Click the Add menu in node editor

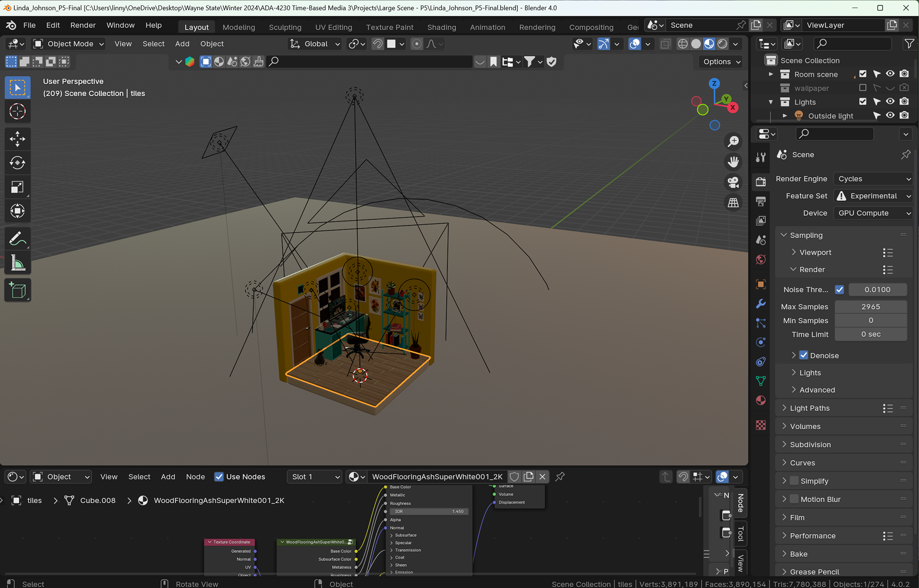tap(168, 477)
